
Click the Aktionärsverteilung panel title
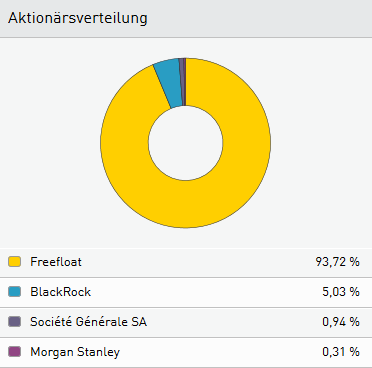click(78, 18)
